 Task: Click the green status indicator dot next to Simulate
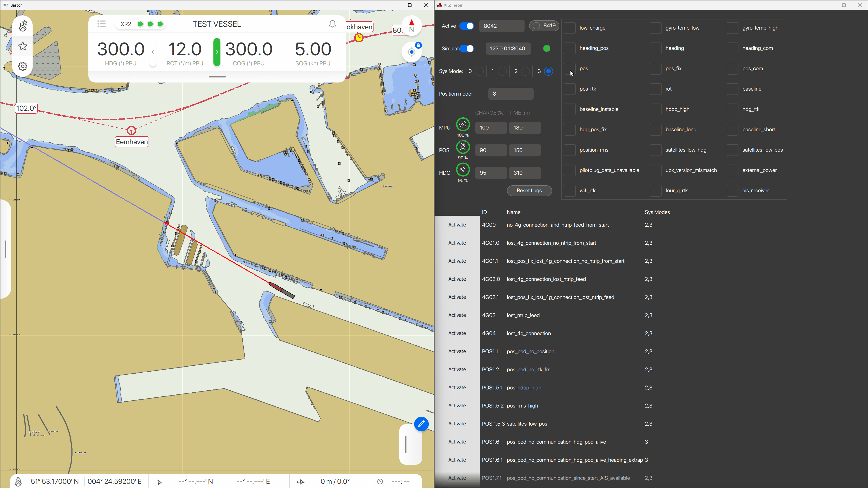pyautogui.click(x=547, y=48)
